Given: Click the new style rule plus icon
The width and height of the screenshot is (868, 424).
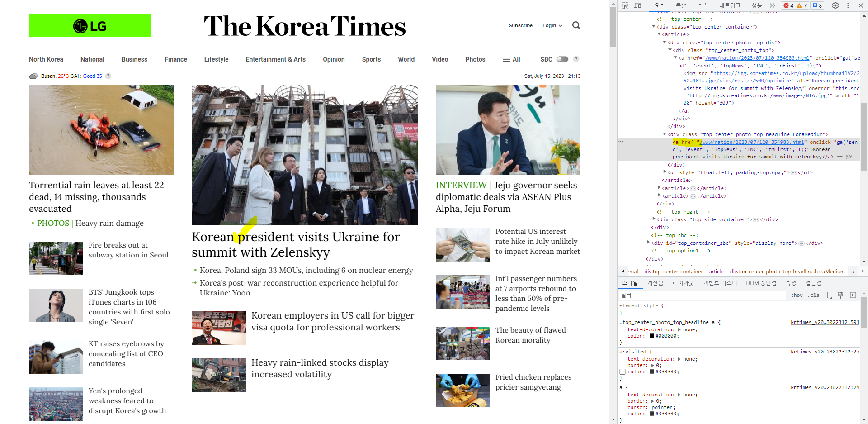Looking at the screenshot, I should point(828,295).
